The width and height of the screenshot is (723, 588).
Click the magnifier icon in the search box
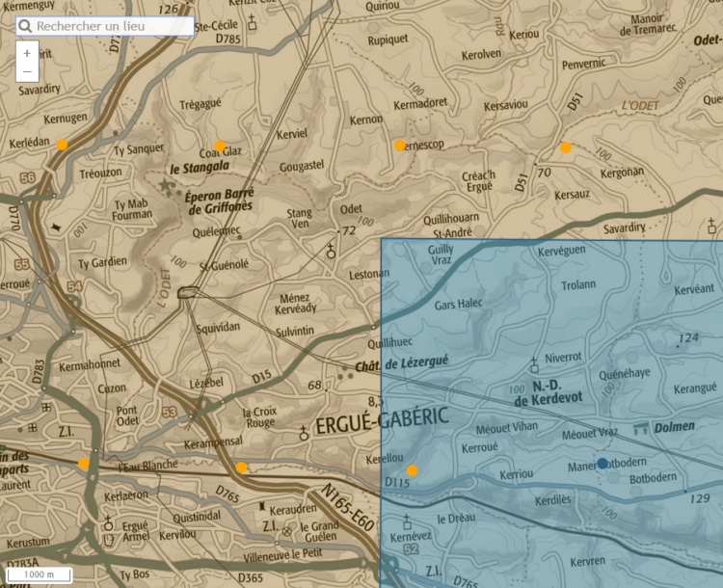(x=25, y=26)
